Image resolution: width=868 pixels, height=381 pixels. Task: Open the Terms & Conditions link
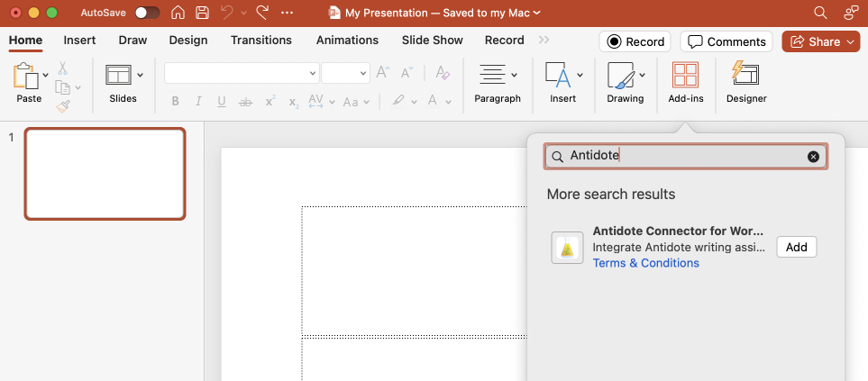(645, 263)
